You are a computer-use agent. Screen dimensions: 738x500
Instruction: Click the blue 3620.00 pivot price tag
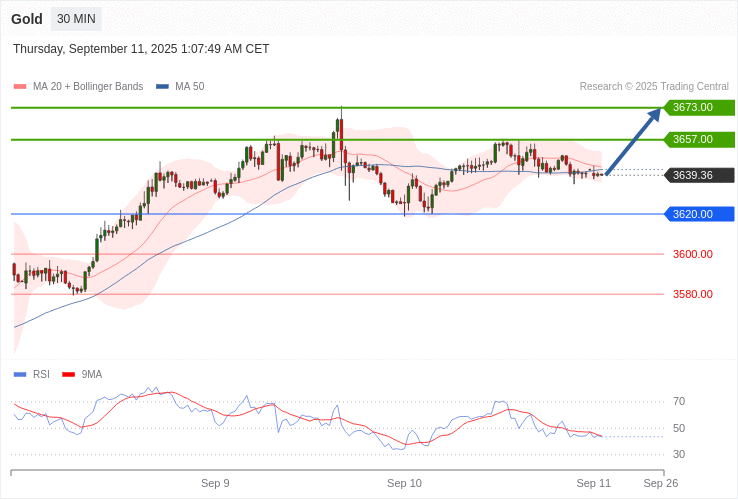(x=699, y=214)
